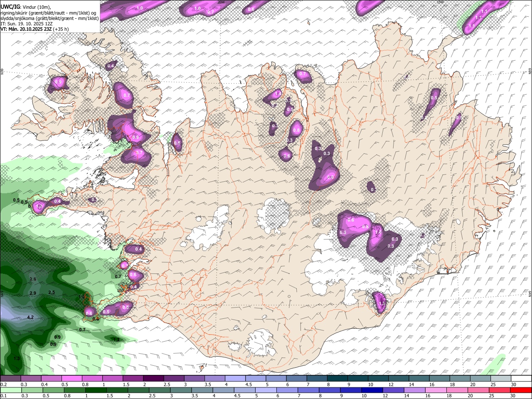The height and width of the screenshot is (399, 532).
Task: Click the 'UWC/IG: Vindur (10m)' title text
Action: click(x=26, y=7)
